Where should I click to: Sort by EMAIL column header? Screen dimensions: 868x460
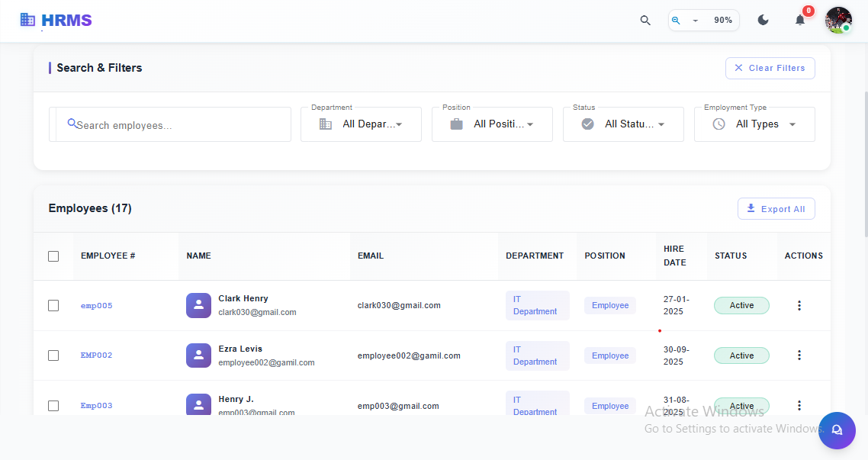coord(371,256)
